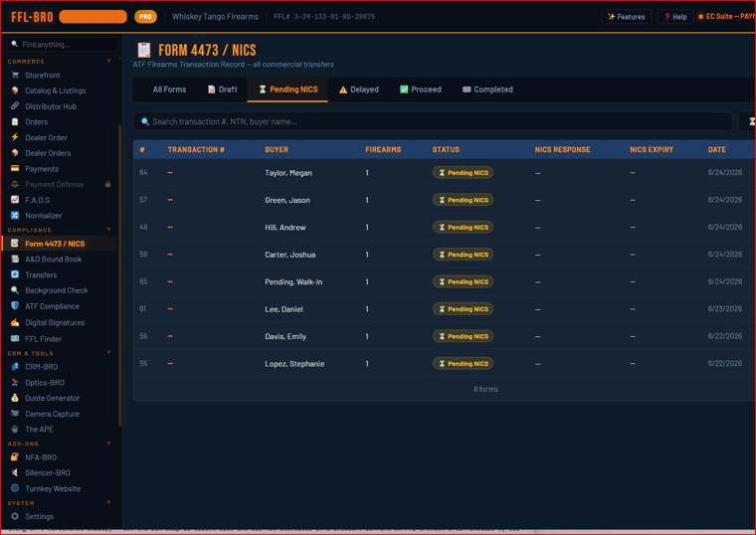Open Background Check page
Image resolution: width=756 pixels, height=535 pixels.
57,290
